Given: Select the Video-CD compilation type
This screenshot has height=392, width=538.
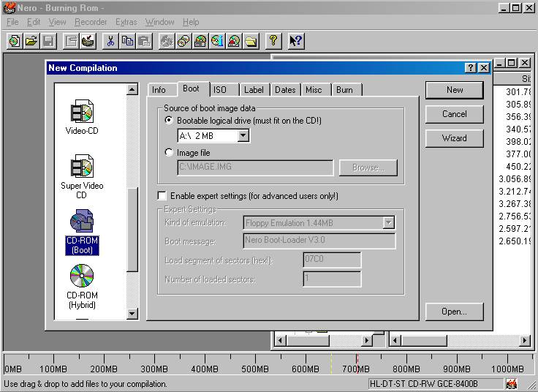Looking at the screenshot, I should click(x=82, y=117).
